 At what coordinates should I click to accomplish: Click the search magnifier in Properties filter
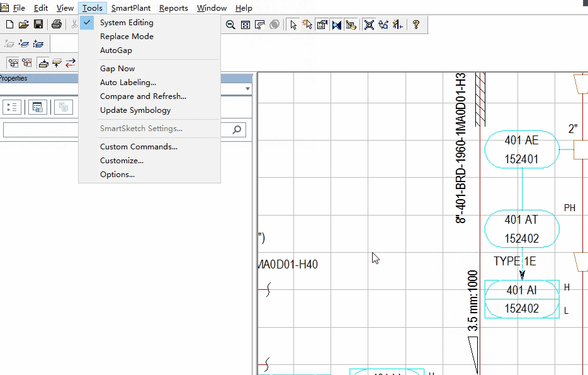click(237, 129)
